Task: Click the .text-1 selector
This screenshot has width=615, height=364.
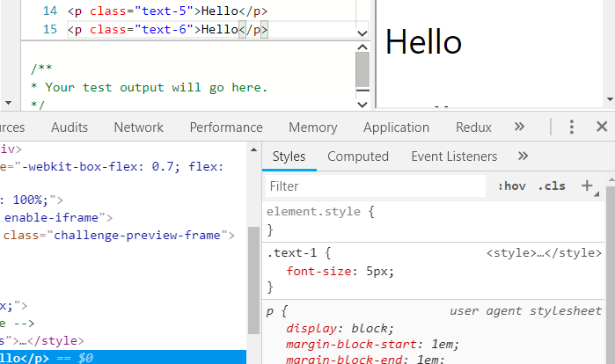Action: coord(291,253)
